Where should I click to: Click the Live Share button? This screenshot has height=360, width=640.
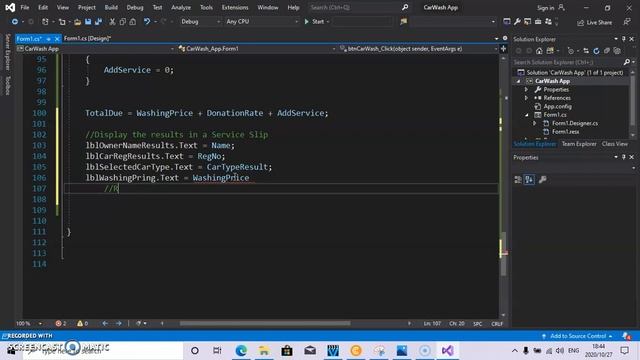[x=594, y=22]
